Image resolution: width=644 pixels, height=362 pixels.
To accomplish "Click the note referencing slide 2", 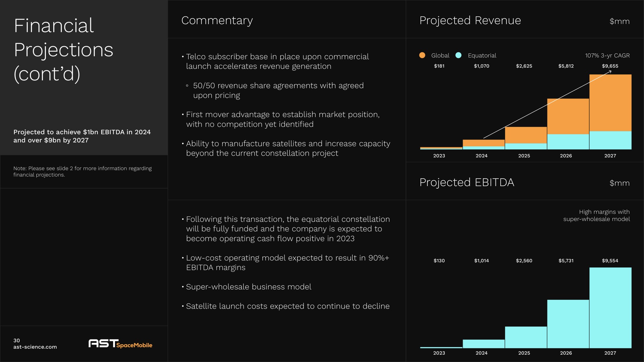I will 83,172.
